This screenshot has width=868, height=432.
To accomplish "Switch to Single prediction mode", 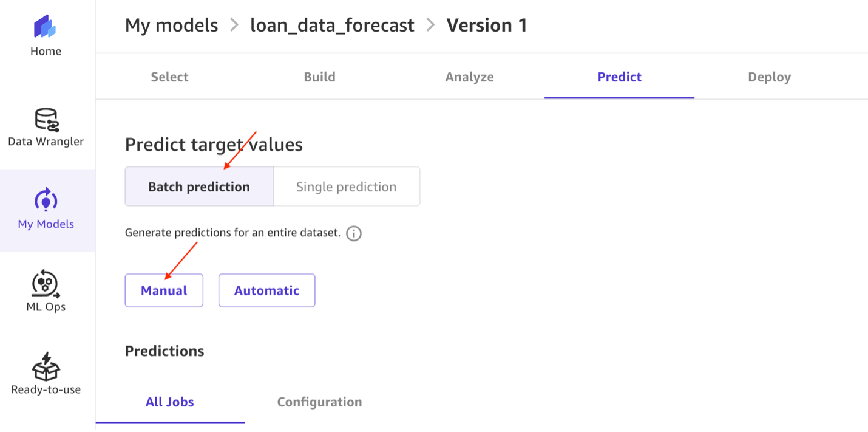I will [346, 187].
